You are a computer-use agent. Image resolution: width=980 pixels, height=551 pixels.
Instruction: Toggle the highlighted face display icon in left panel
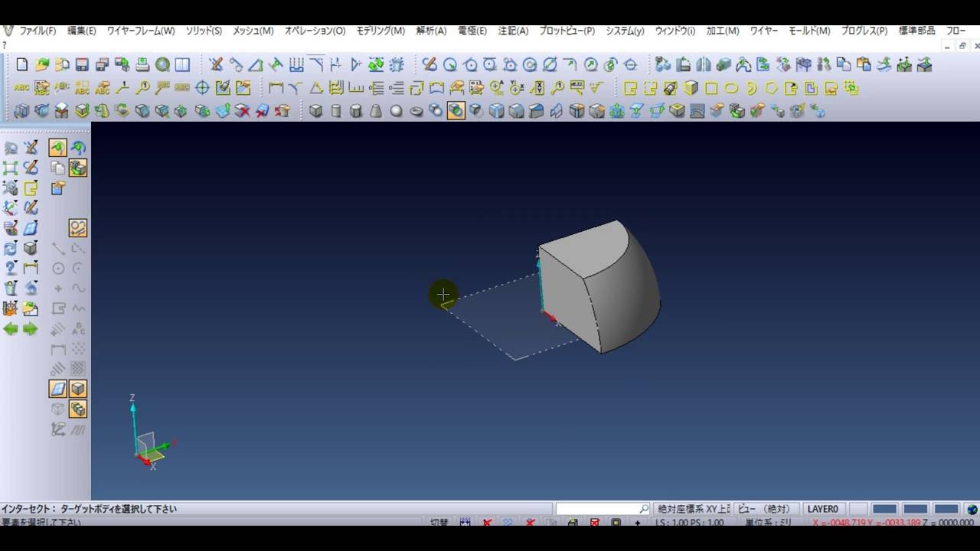[x=57, y=389]
